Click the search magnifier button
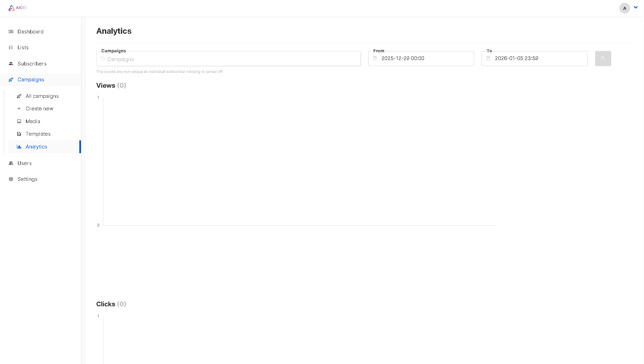The width and height of the screenshot is (644, 364). point(603,58)
